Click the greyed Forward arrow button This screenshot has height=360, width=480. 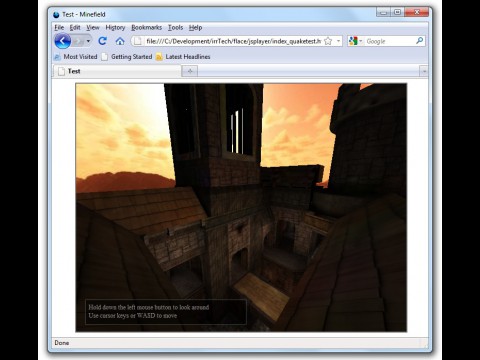tap(79, 41)
